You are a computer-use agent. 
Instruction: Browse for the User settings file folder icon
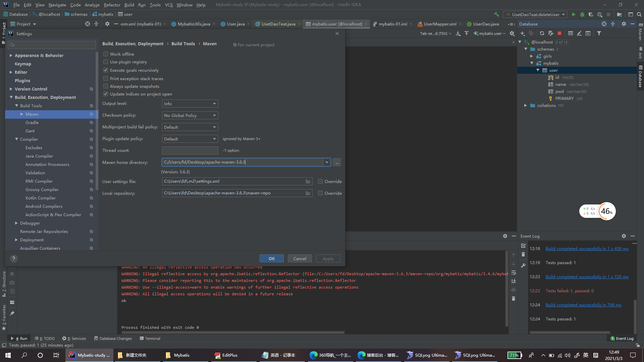[x=308, y=181]
